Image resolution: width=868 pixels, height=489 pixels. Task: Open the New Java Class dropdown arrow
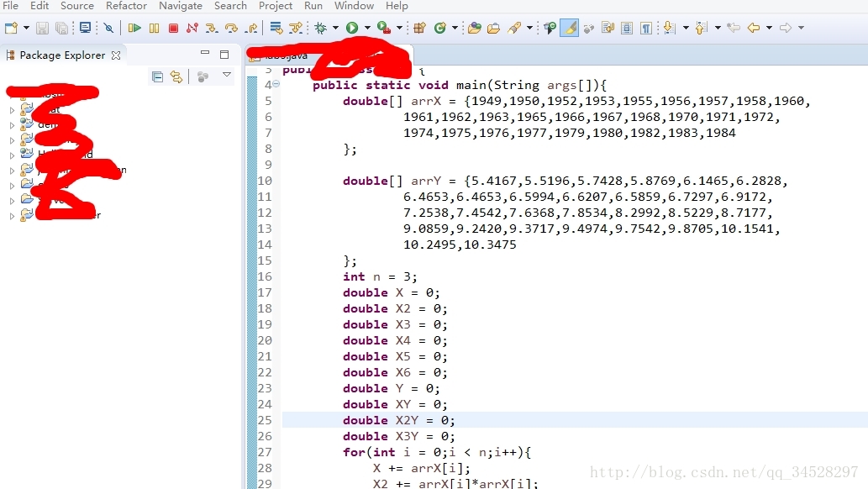coord(455,28)
